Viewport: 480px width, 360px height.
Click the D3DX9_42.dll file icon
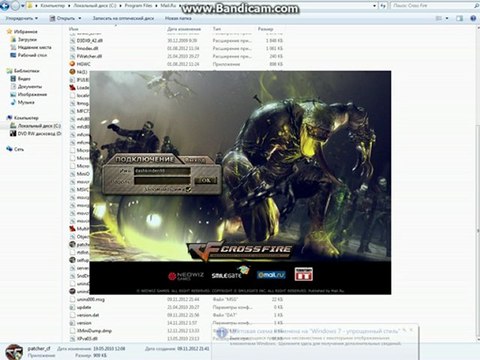click(x=72, y=41)
